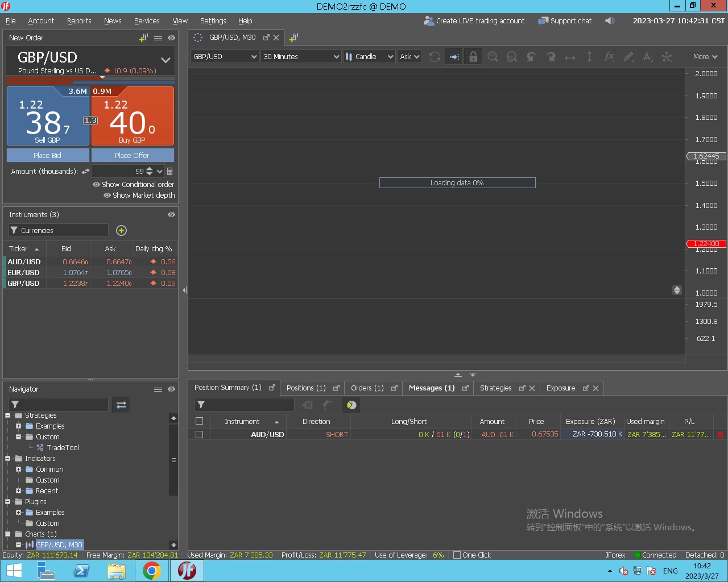
Task: Toggle the chart auto-shift arrow icon
Action: 454,57
